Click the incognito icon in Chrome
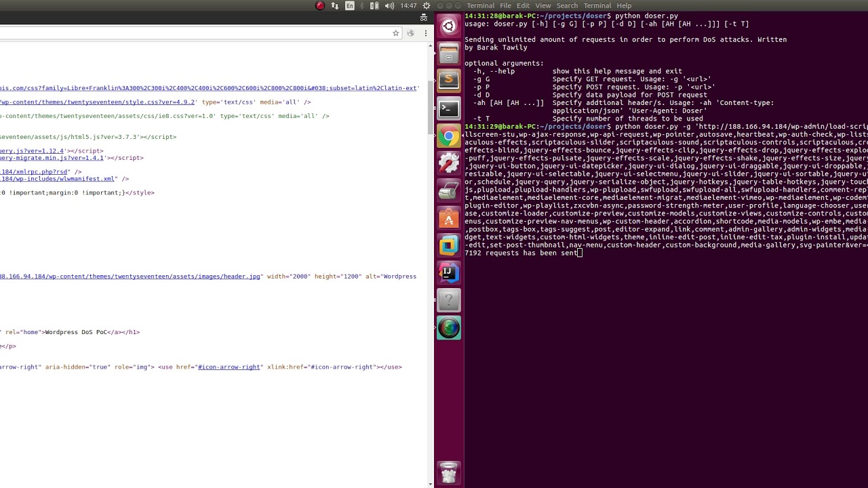Viewport: 868px width, 488px height. pyautogui.click(x=424, y=18)
